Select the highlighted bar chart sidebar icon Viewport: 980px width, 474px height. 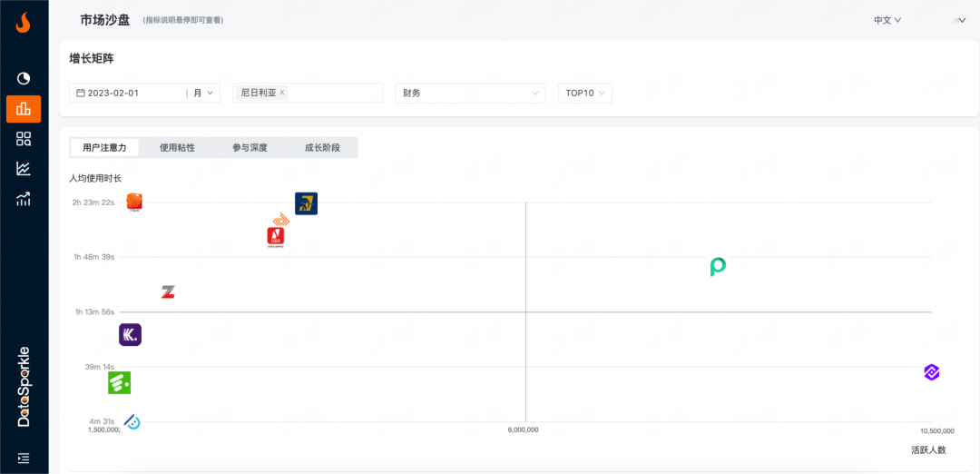pyautogui.click(x=24, y=109)
